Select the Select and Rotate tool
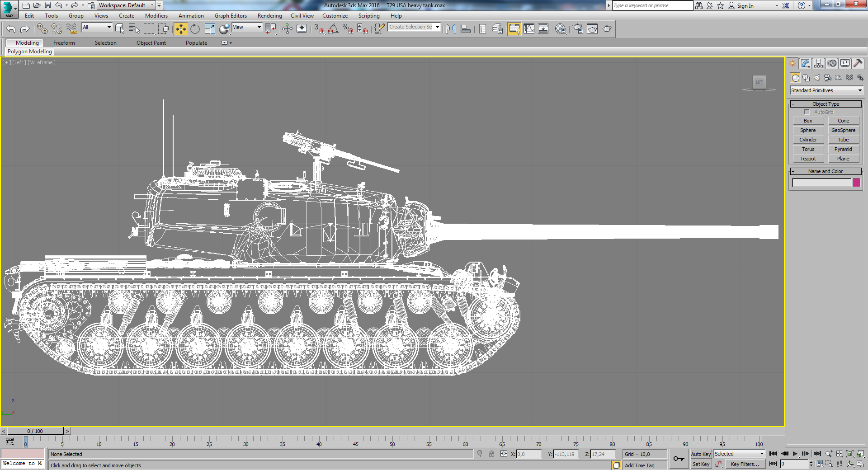Image resolution: width=868 pixels, height=470 pixels. [194, 28]
